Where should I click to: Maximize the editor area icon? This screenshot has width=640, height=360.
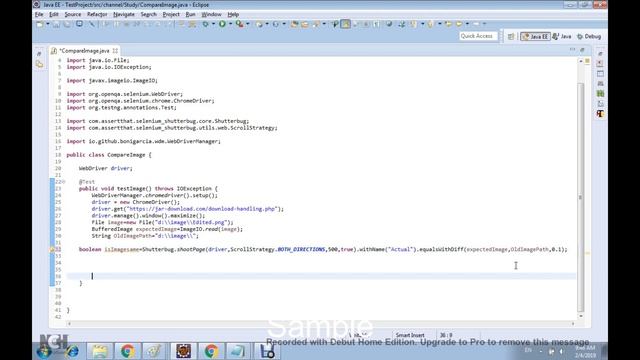coord(582,50)
